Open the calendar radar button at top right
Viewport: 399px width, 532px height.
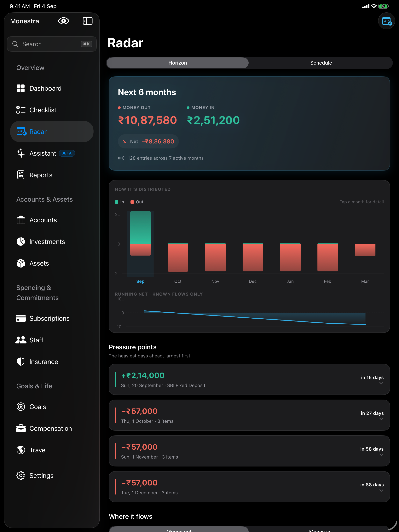click(x=386, y=21)
